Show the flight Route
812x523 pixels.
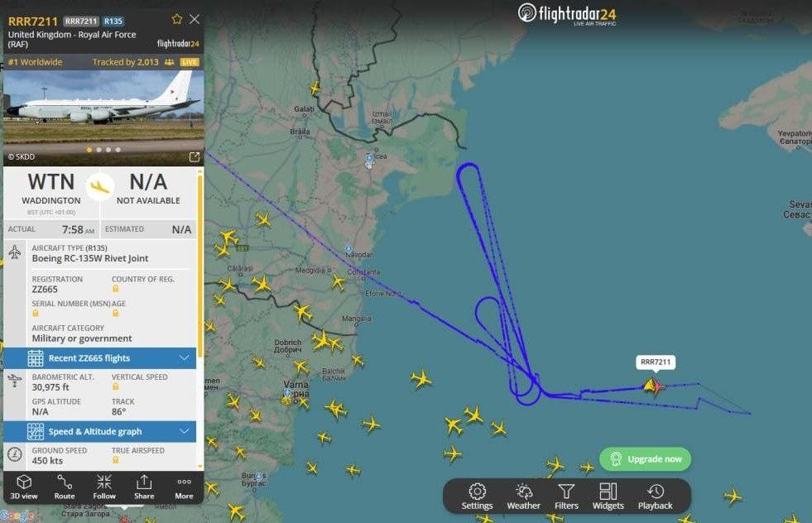click(65, 487)
